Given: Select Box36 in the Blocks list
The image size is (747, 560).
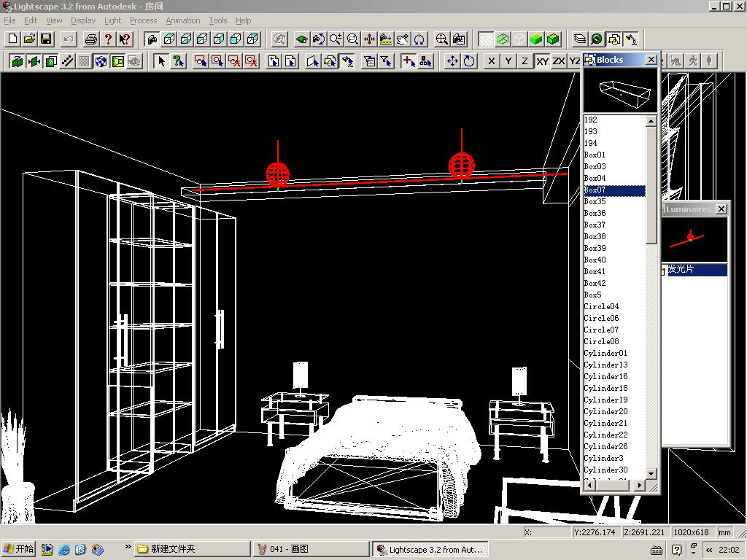Looking at the screenshot, I should (x=595, y=213).
